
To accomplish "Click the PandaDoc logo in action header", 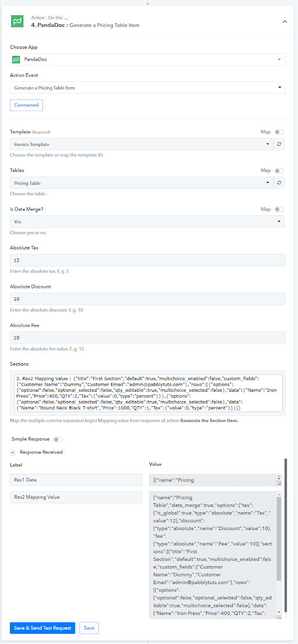I will (x=17, y=22).
